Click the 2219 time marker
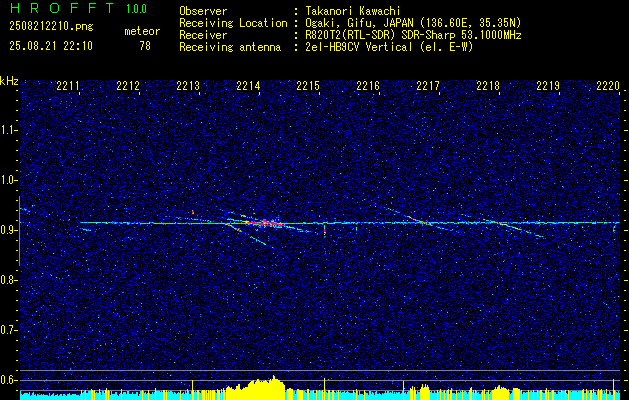The height and width of the screenshot is (400, 629). (x=548, y=85)
